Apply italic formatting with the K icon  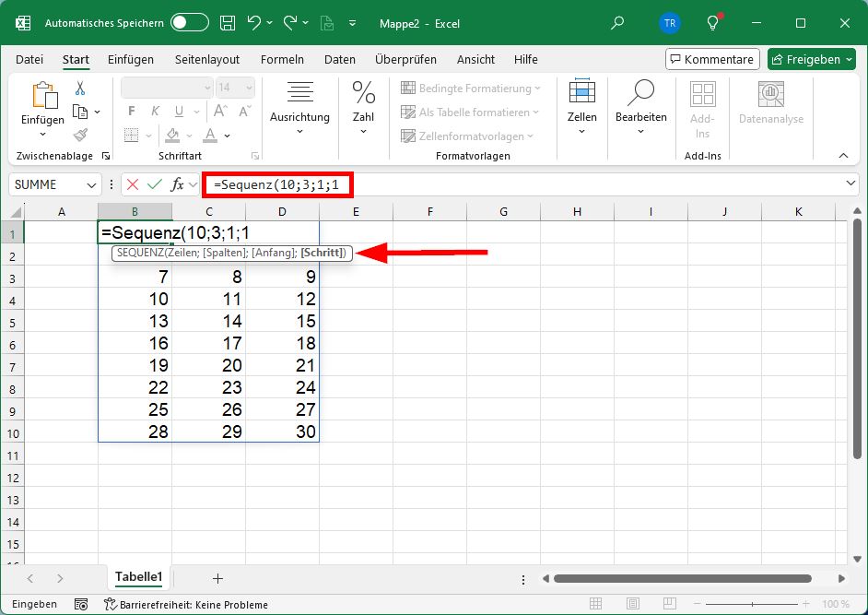tap(156, 111)
